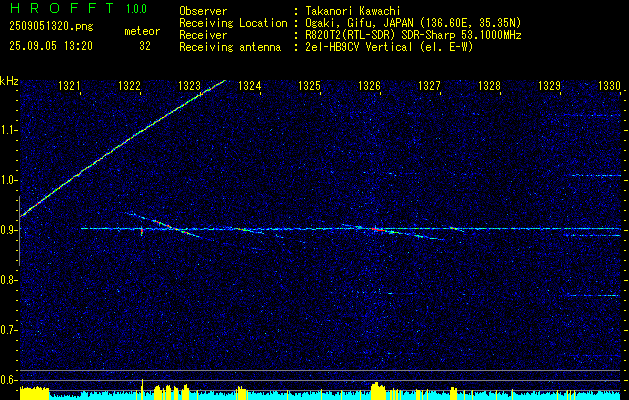The height and width of the screenshot is (400, 629).
Task: Click the 1326 time axis marker
Action: click(369, 85)
